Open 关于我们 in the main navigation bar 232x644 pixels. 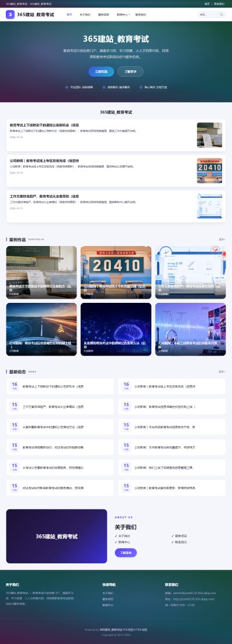coord(85,15)
